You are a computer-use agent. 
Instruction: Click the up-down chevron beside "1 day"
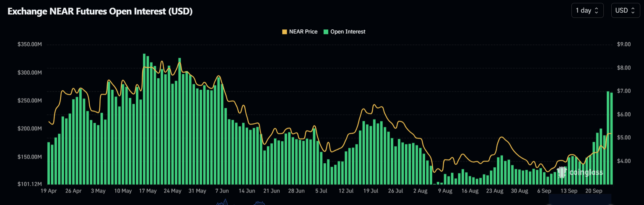click(597, 10)
